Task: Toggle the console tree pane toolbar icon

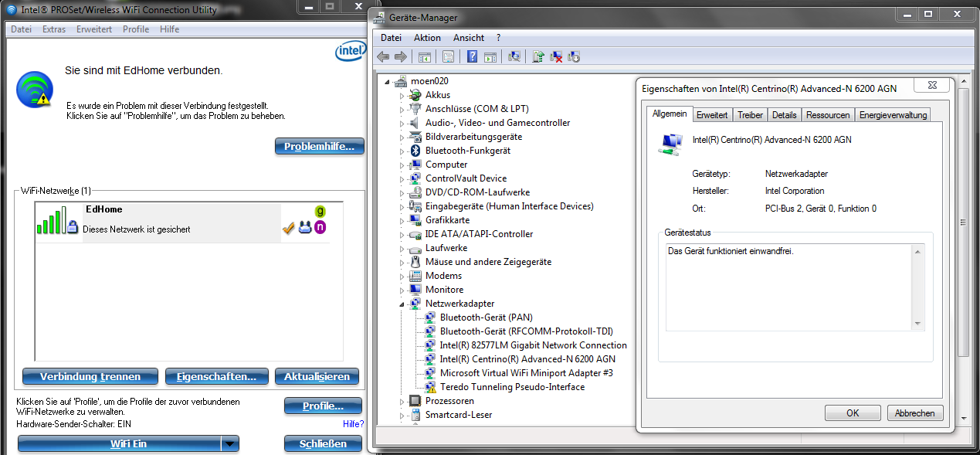Action: tap(424, 56)
